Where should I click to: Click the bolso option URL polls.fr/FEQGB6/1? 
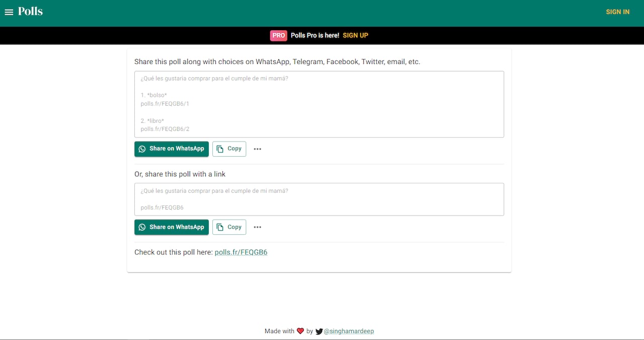pos(165,104)
